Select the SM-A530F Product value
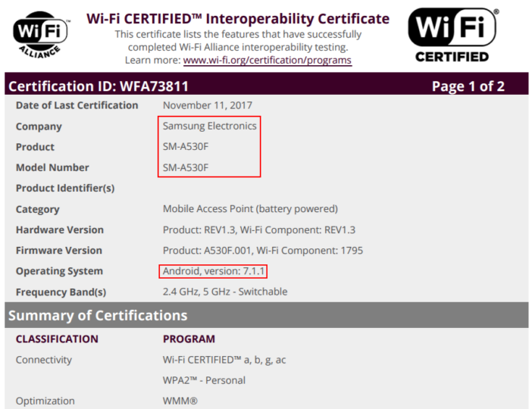The width and height of the screenshot is (532, 409). (186, 147)
